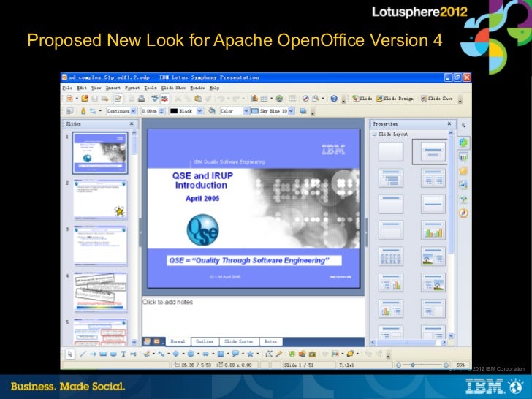Click the Area paint bucket icon
Viewport: 532px width, 399px height.
[212, 111]
